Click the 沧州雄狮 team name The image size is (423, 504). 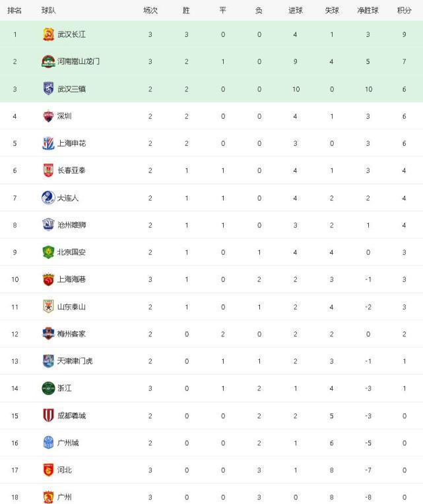click(x=72, y=225)
